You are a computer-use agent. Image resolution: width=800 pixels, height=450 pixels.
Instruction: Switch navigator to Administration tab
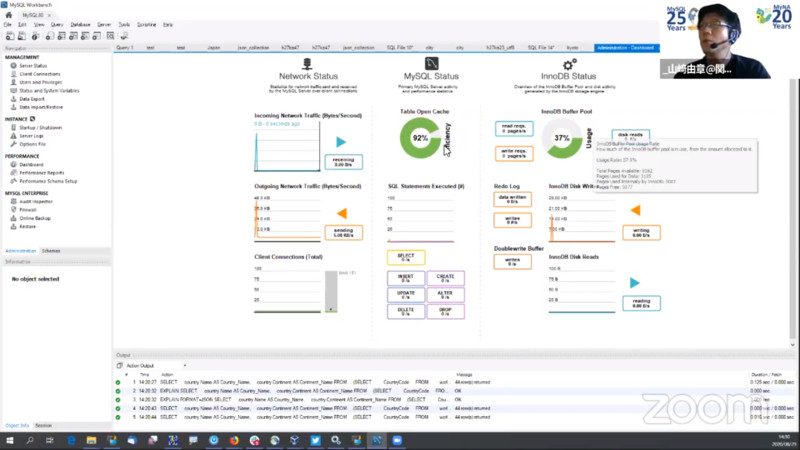(x=20, y=251)
